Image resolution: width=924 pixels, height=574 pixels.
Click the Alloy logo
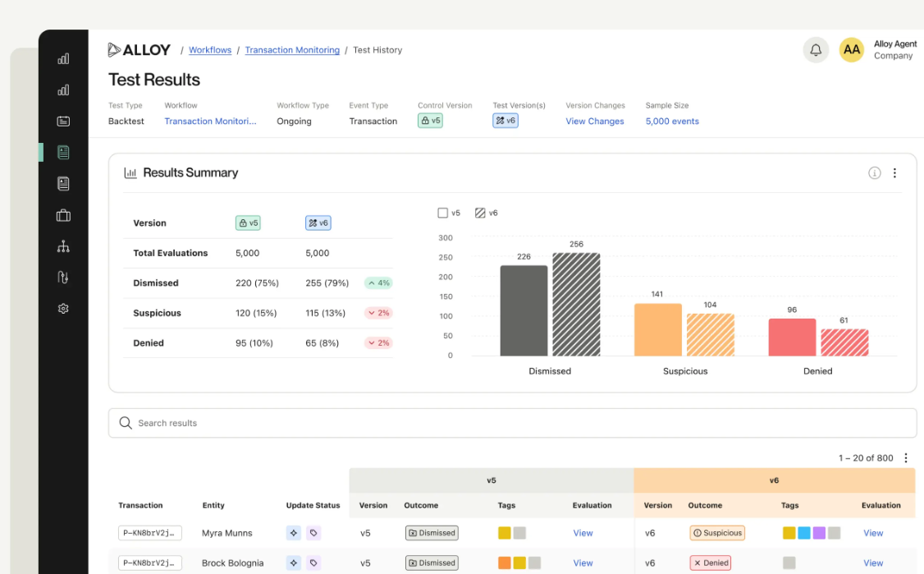coord(139,50)
